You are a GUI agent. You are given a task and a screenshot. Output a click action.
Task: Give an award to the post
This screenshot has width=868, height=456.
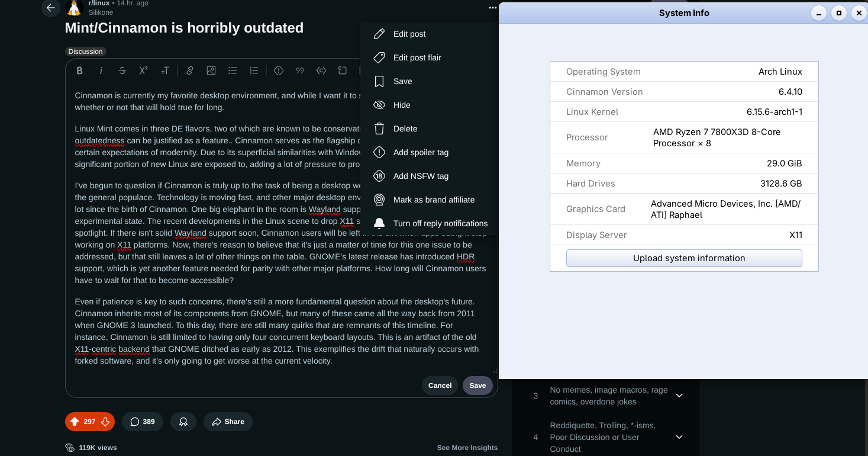coord(183,422)
